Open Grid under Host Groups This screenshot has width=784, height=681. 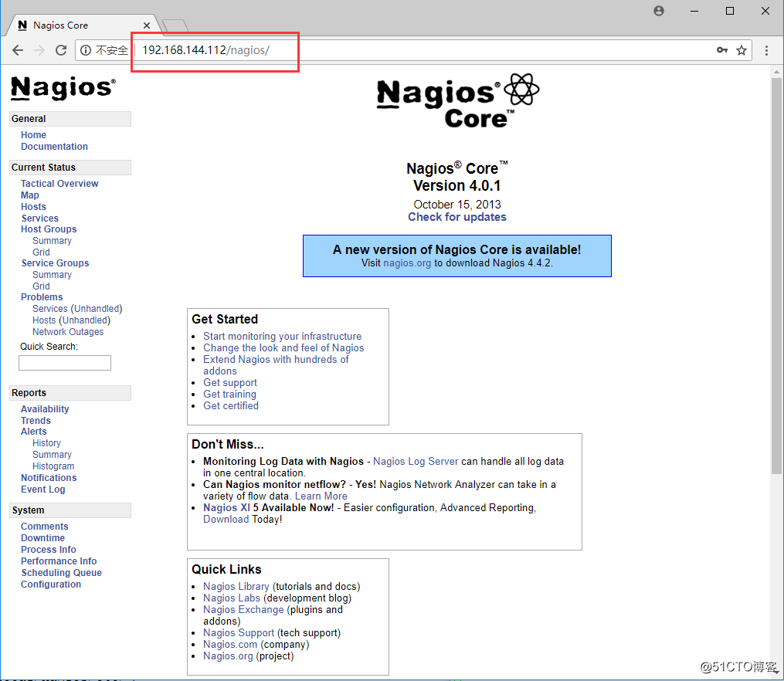click(x=41, y=252)
